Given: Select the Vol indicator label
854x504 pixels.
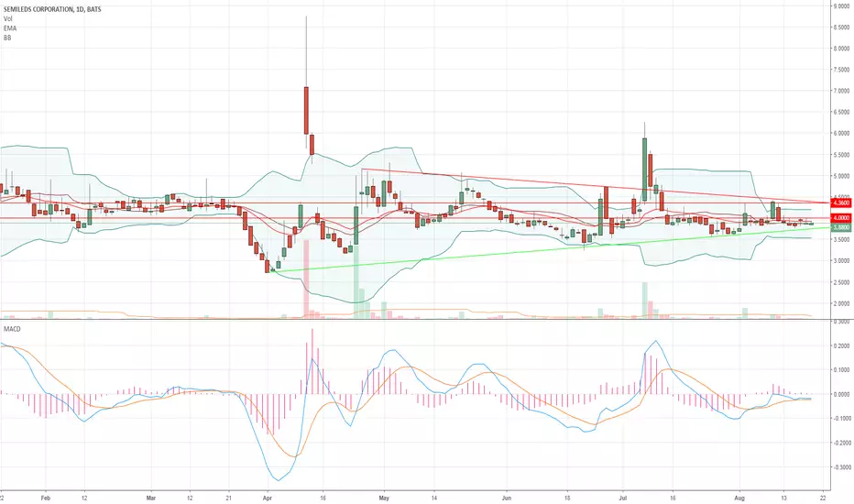Looking at the screenshot, I should click(x=7, y=18).
